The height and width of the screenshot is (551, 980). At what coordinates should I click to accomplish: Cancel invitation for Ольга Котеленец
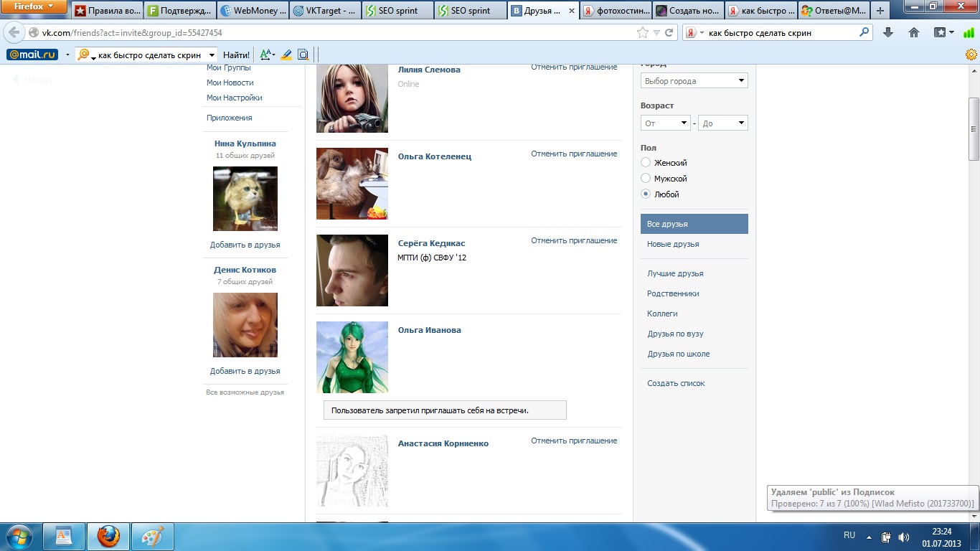(x=574, y=154)
